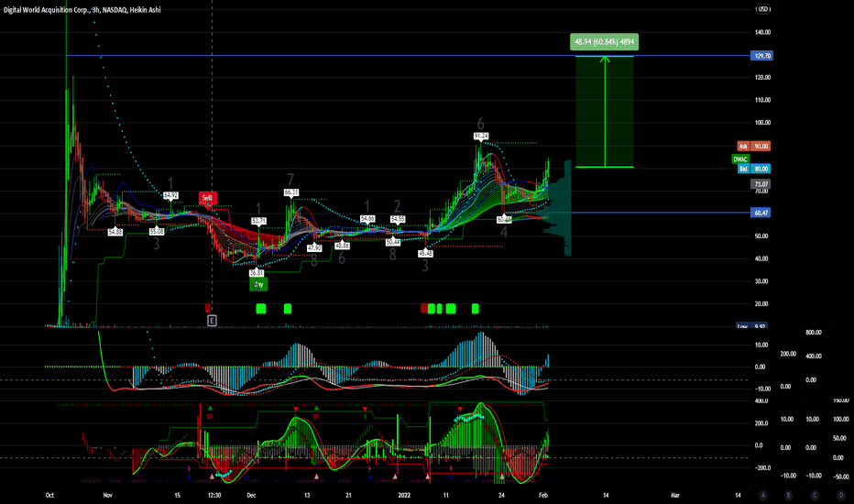
Task: Click the 30.00 price axis value
Action: coord(761,281)
